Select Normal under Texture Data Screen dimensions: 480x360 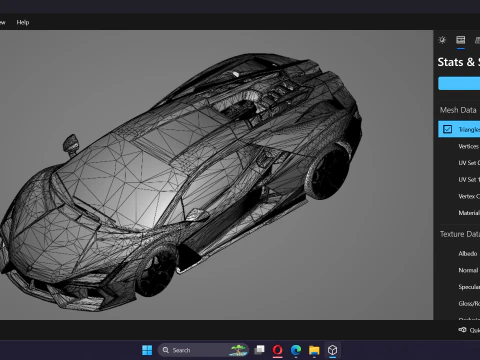click(x=468, y=270)
